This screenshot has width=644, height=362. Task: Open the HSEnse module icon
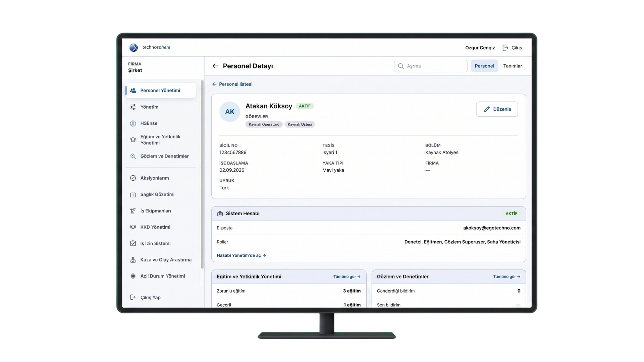point(133,123)
